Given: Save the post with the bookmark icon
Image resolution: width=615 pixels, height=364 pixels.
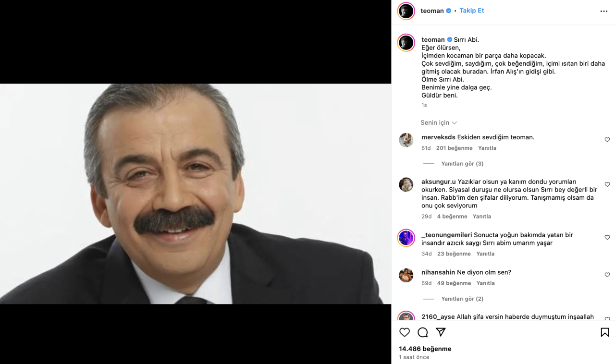Looking at the screenshot, I should coord(605,332).
